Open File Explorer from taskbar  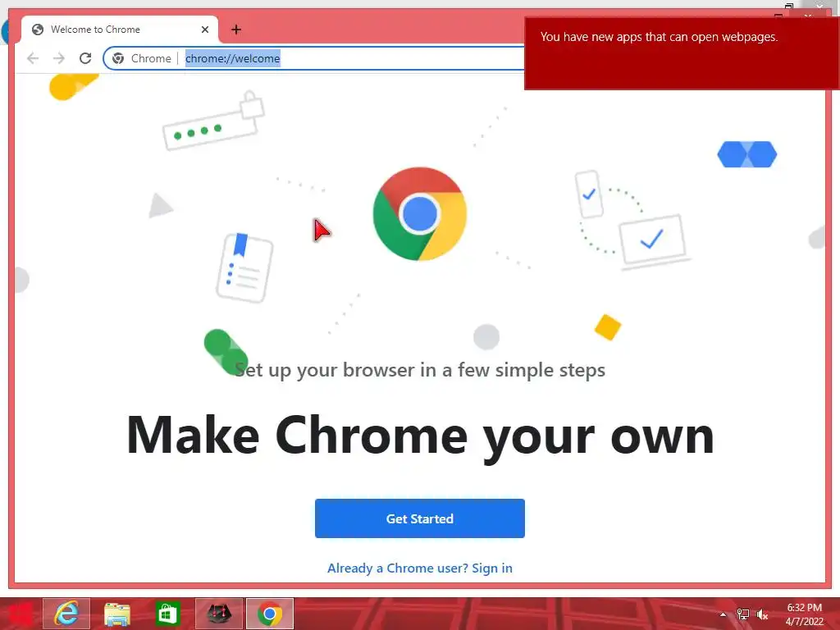[116, 614]
